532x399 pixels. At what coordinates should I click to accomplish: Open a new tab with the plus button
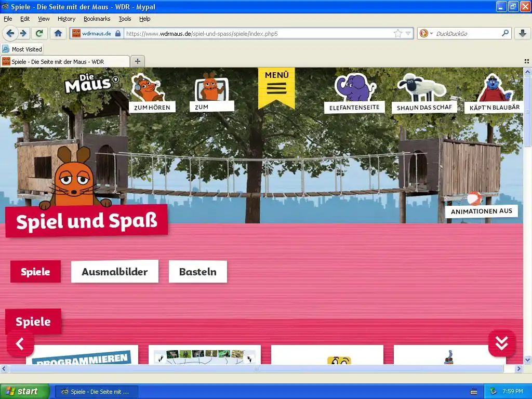coord(137,61)
